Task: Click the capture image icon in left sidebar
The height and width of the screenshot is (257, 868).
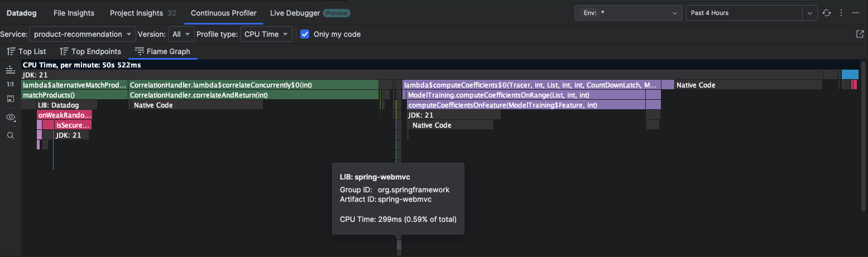Action: 10,99
